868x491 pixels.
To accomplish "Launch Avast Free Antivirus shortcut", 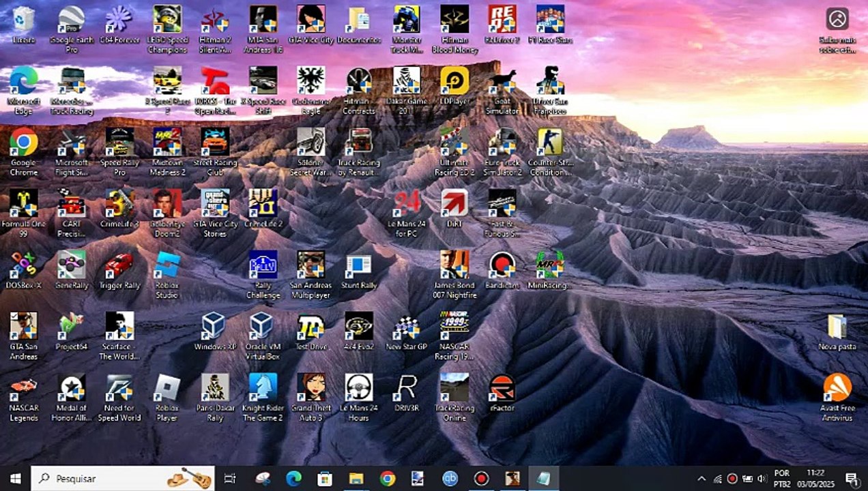I will click(x=837, y=398).
